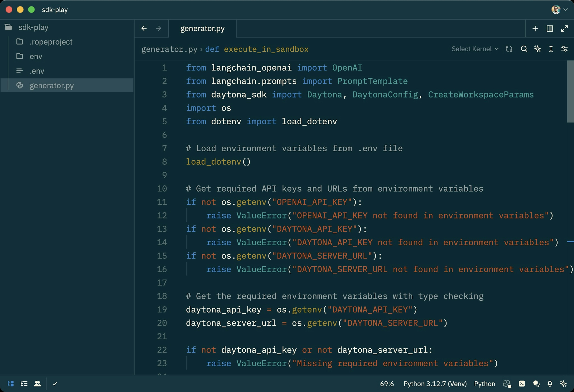Click 'import os' on line 4
This screenshot has height=392, width=574.
point(209,108)
